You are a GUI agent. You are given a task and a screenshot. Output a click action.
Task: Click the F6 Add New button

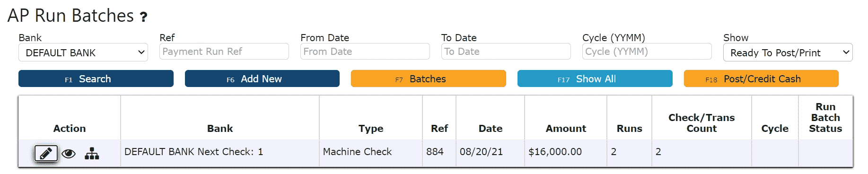click(262, 79)
